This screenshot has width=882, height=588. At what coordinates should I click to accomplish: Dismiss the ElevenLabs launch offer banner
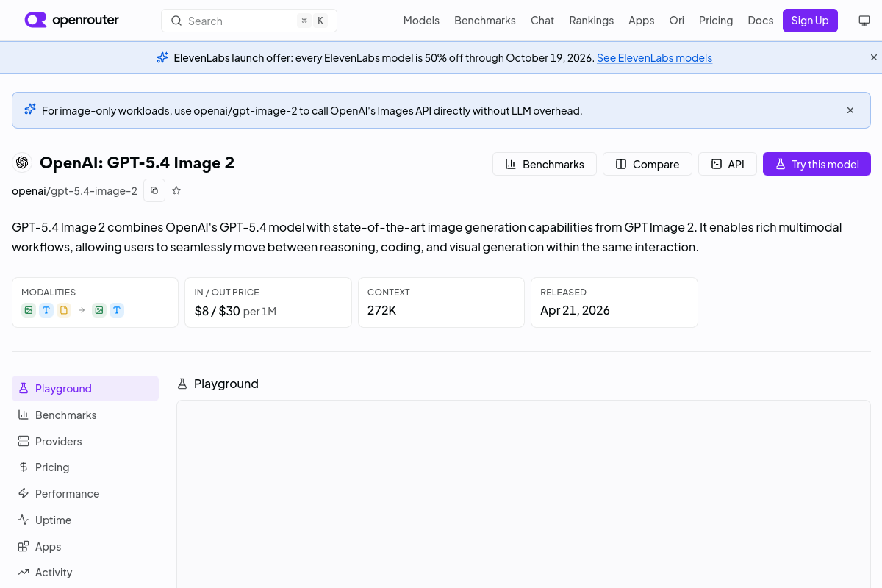(874, 57)
